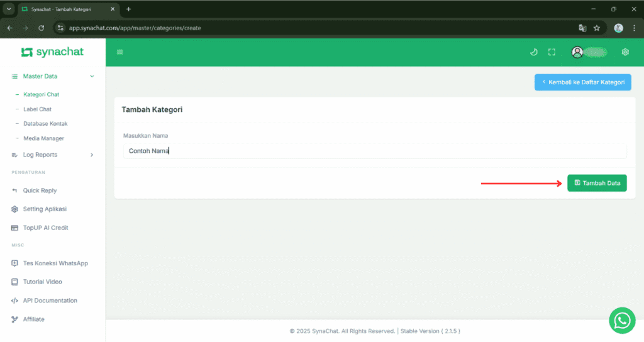Click the API Documentation code icon
Image resolution: width=644 pixels, height=342 pixels.
[15, 301]
